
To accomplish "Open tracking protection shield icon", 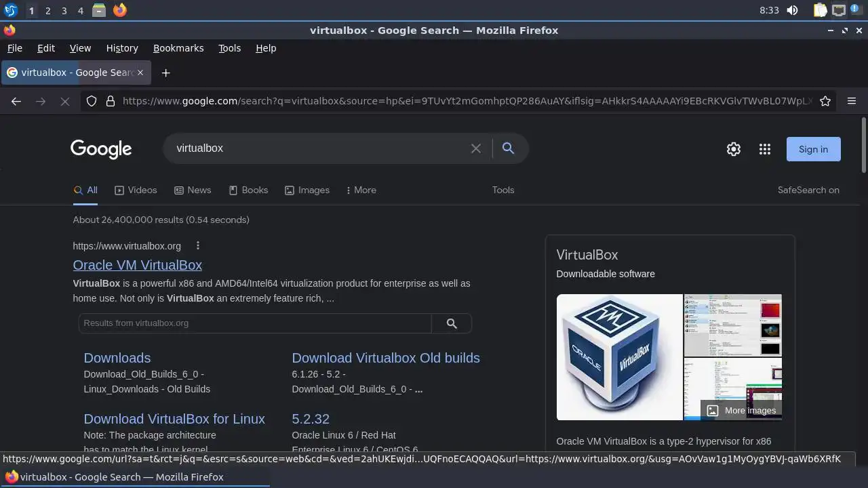I will pos(92,101).
